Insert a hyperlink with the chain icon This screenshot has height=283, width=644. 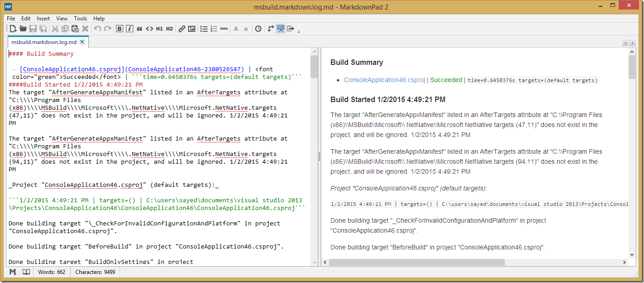tap(182, 29)
